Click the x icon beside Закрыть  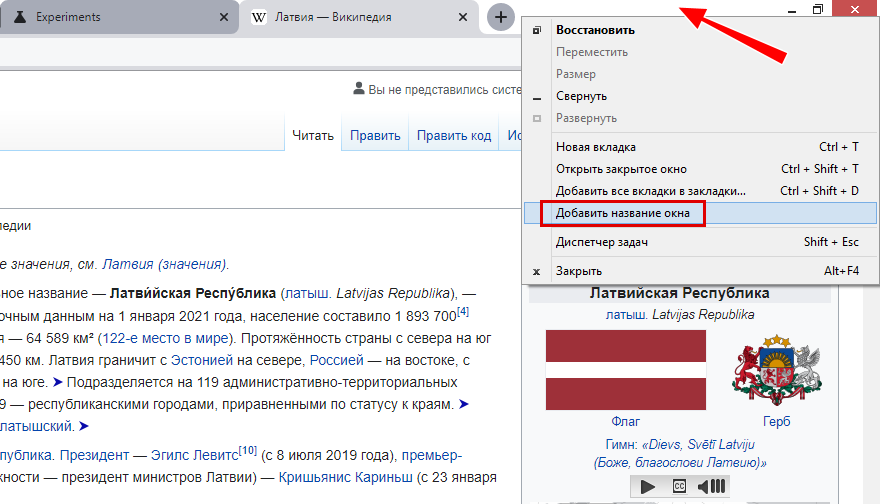click(537, 272)
